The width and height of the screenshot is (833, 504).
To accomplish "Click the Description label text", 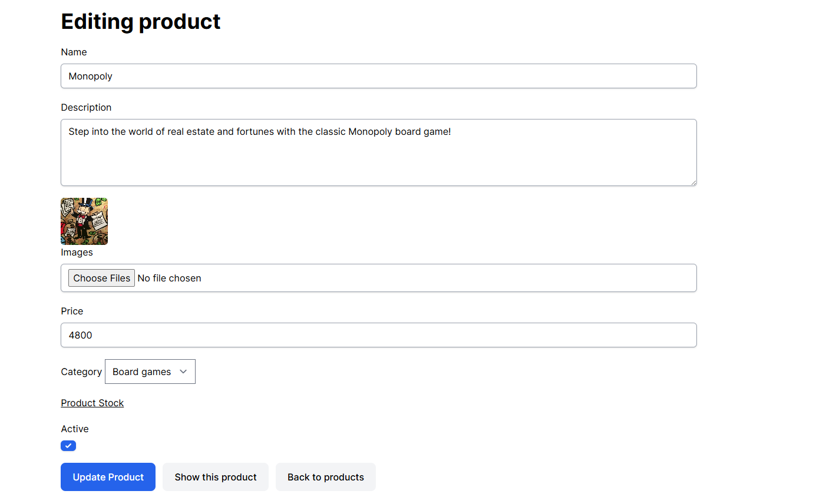I will click(x=86, y=107).
